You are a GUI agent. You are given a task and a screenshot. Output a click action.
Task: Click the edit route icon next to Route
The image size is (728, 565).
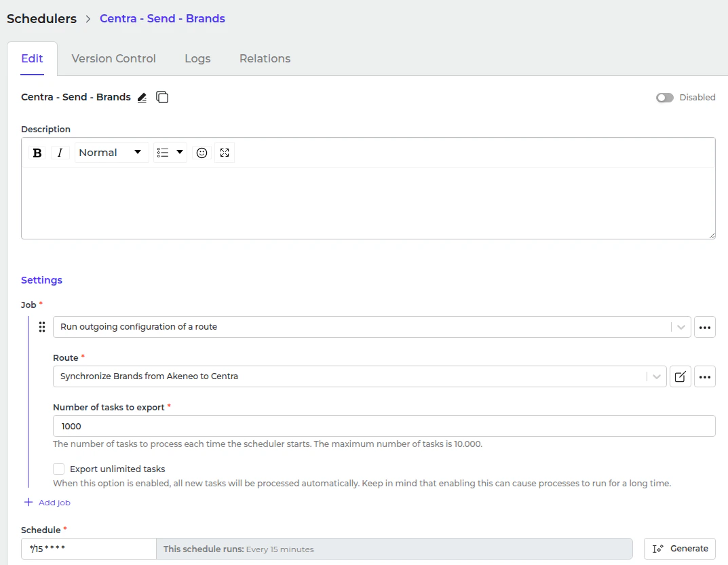(681, 376)
